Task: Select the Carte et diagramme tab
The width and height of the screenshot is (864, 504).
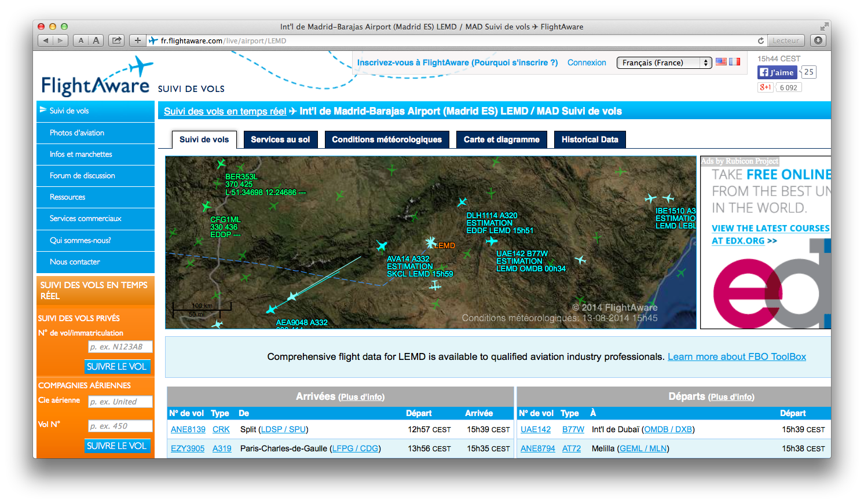Action: click(501, 139)
